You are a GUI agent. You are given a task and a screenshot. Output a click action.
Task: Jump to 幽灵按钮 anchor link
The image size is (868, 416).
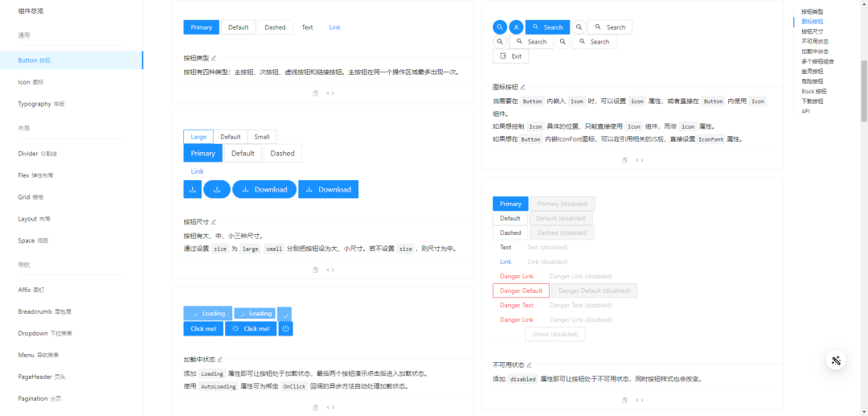click(x=812, y=72)
